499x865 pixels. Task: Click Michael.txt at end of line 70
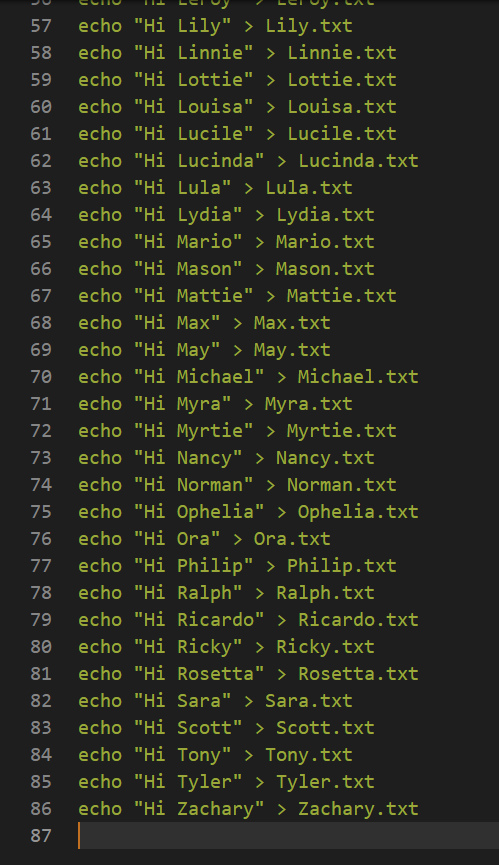pos(358,377)
